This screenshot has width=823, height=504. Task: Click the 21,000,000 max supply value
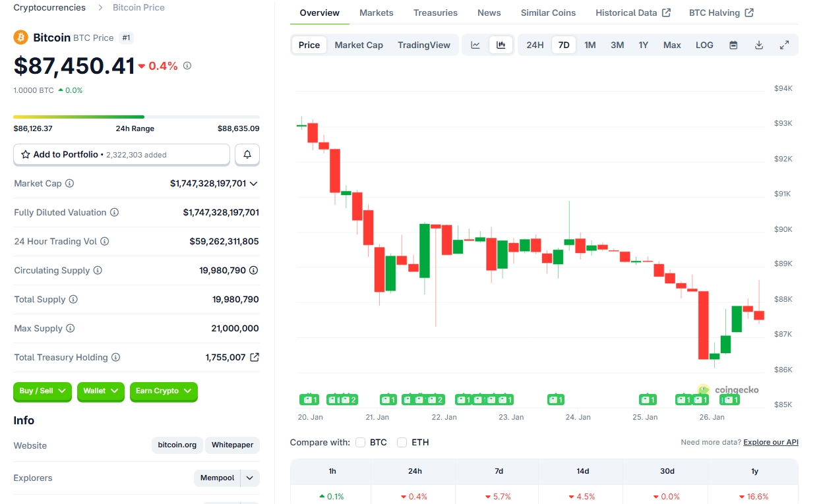(x=235, y=328)
